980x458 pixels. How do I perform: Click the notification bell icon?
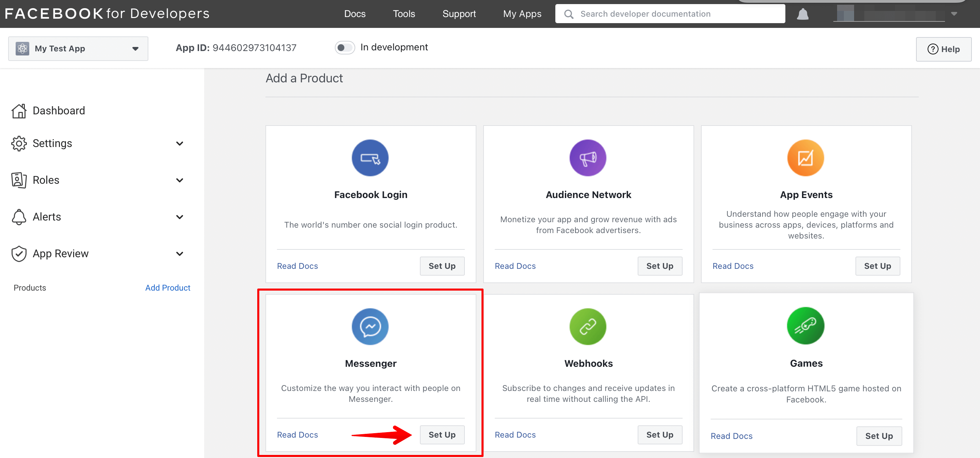803,14
